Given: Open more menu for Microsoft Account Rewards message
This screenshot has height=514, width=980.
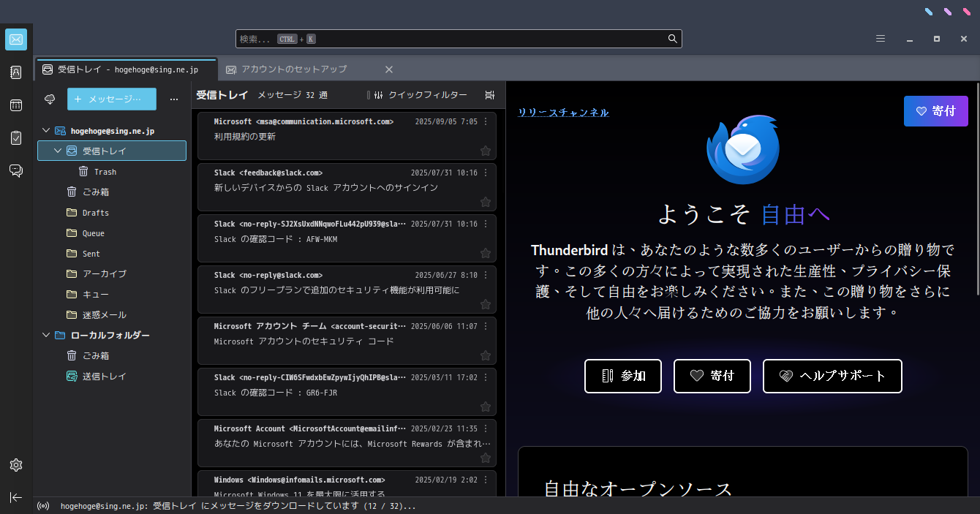Looking at the screenshot, I should [x=486, y=428].
